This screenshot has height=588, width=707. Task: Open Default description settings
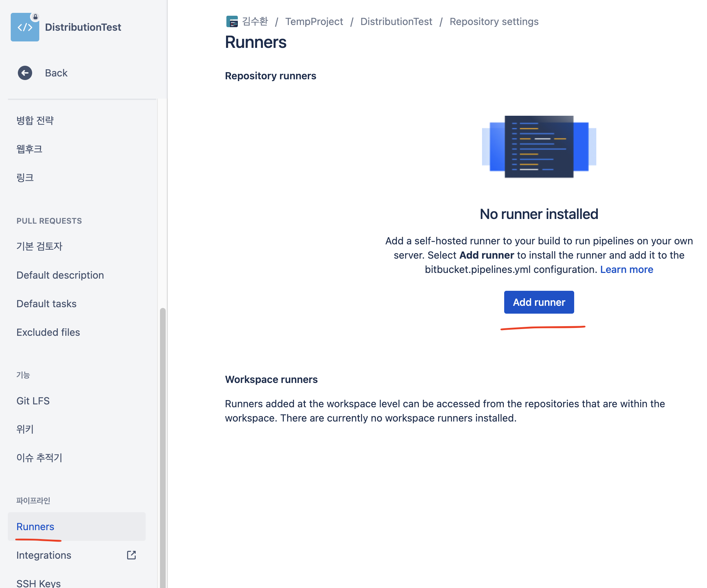(60, 275)
